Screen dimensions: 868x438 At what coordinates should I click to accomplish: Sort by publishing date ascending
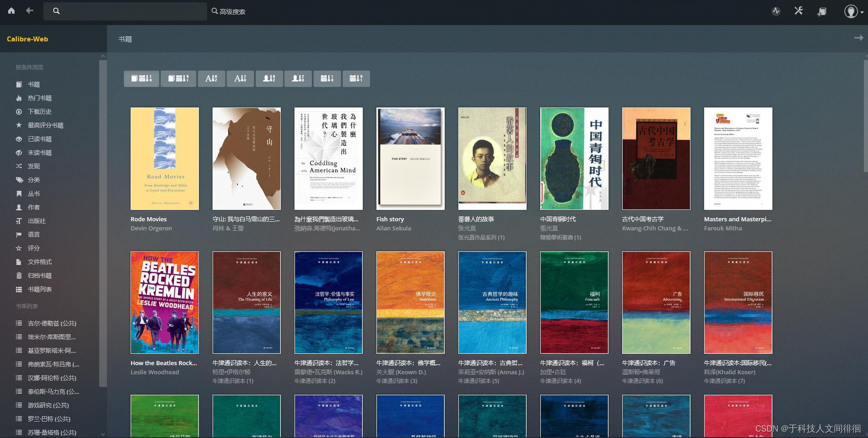pyautogui.click(x=327, y=79)
